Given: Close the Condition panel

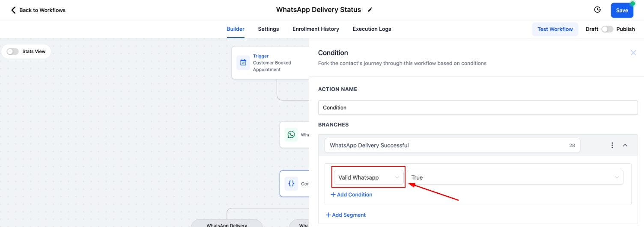Looking at the screenshot, I should 633,53.
